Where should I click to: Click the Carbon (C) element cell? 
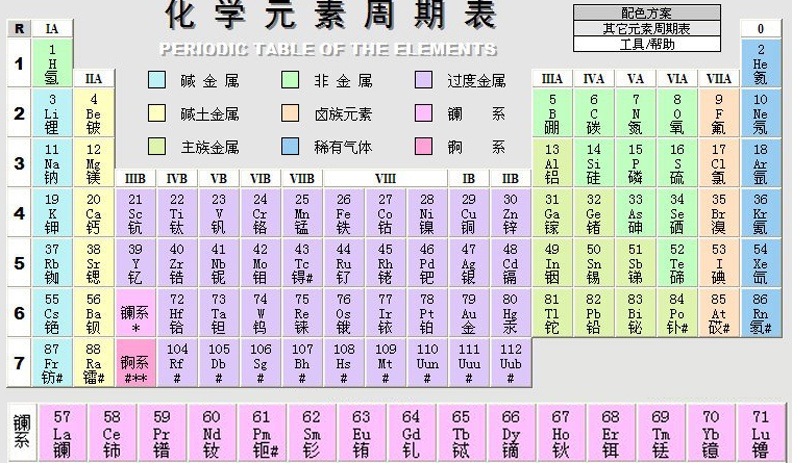tap(594, 113)
